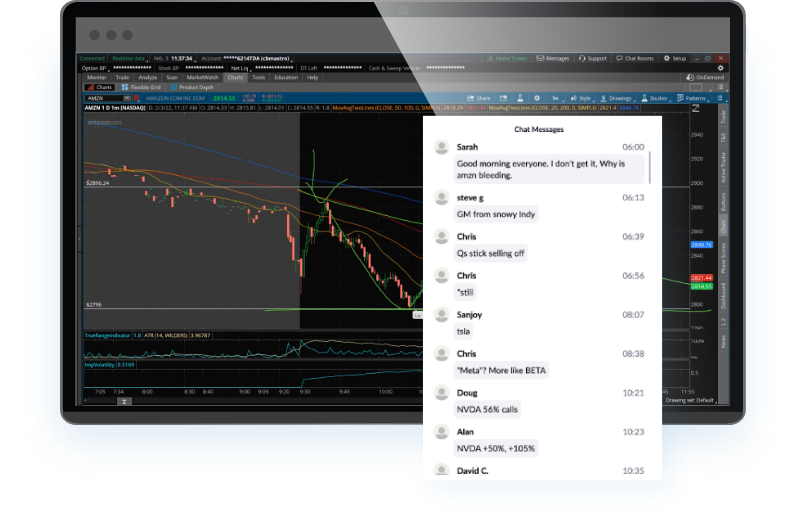Open the AMZN symbol dropdown arrow
The width and height of the screenshot is (803, 528).
click(126, 98)
